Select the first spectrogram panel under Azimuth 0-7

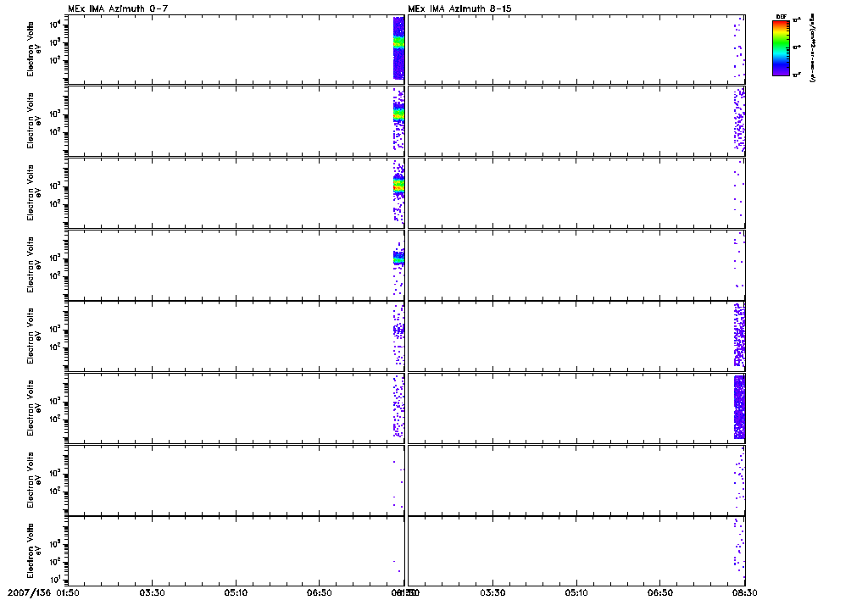point(236,50)
